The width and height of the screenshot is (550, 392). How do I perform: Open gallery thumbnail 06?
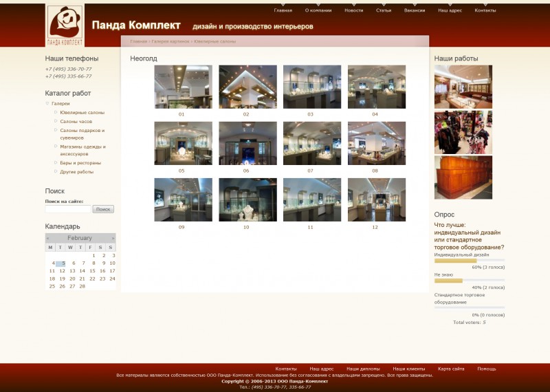coord(247,143)
